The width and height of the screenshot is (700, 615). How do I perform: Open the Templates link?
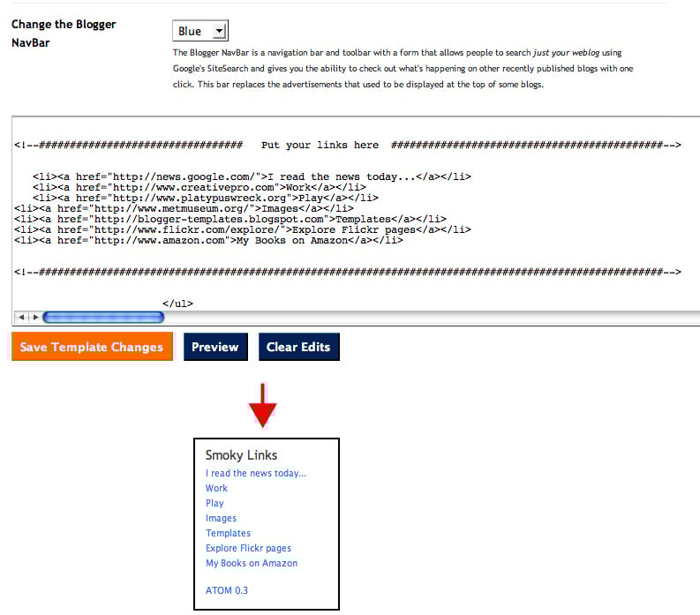click(x=228, y=533)
